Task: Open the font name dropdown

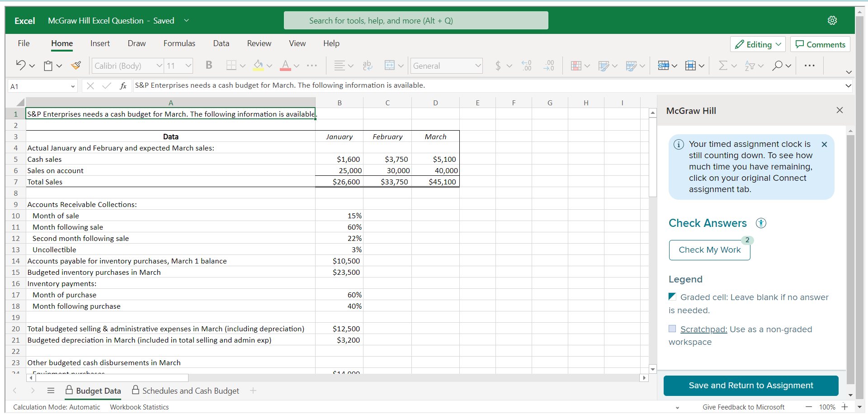Action: click(x=159, y=66)
